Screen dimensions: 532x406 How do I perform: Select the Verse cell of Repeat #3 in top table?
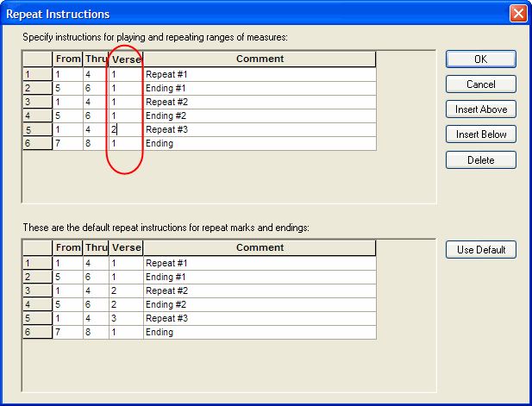(x=125, y=129)
